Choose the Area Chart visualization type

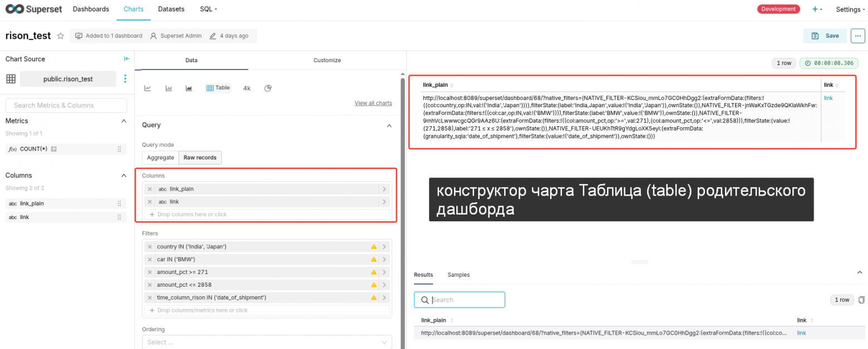pos(189,88)
